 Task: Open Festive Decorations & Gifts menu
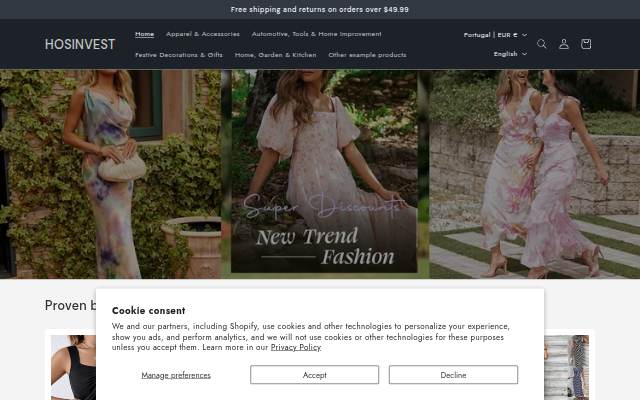(179, 55)
